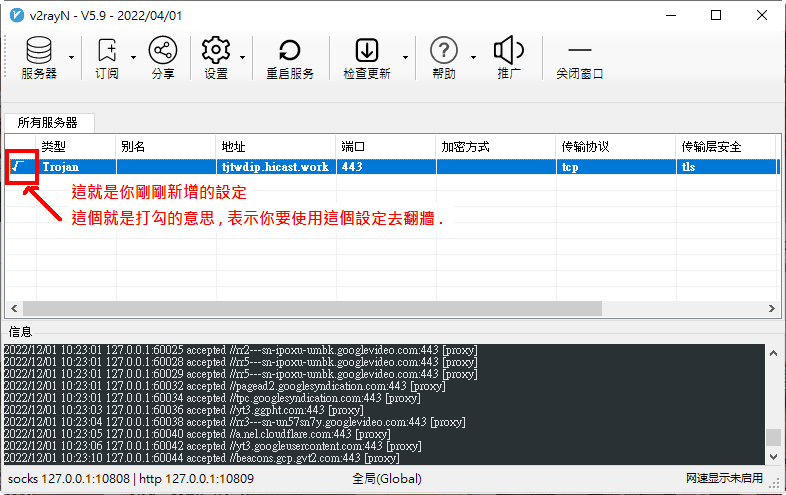786x495 pixels.
Task: Click the 设置 settings gear icon
Action: coord(216,51)
